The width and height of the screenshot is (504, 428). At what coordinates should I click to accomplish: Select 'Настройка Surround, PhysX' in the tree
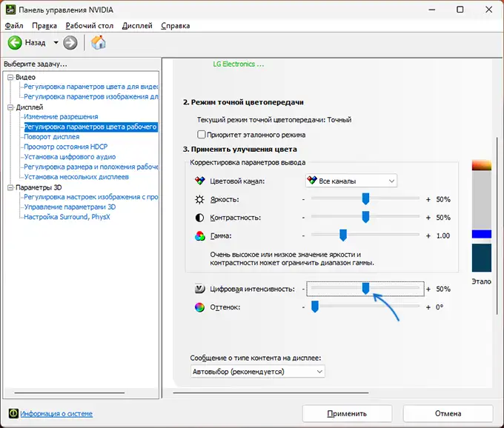[x=67, y=217]
